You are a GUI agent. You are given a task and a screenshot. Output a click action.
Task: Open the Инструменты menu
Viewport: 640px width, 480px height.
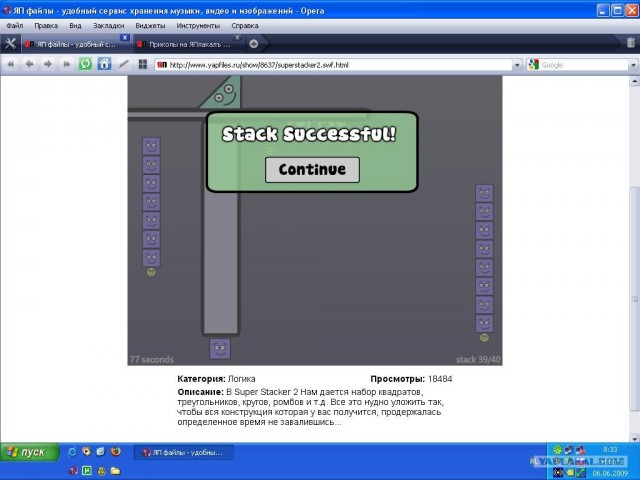pos(198,25)
